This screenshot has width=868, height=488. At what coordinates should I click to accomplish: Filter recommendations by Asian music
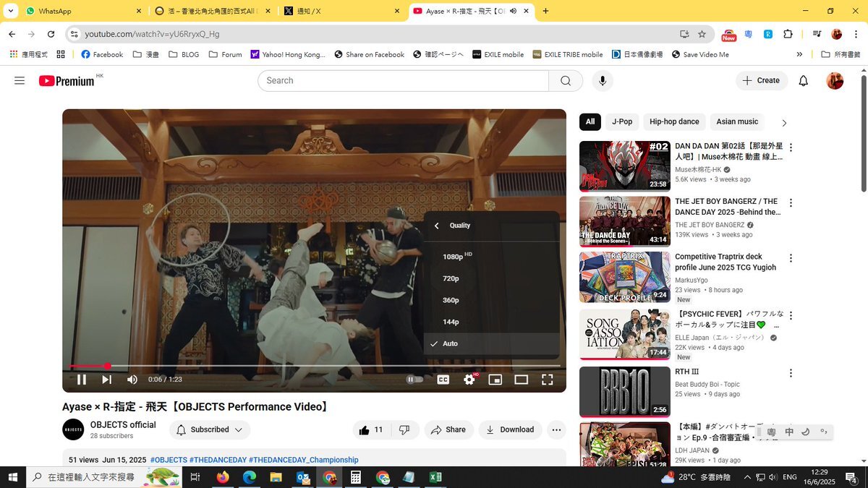(x=737, y=122)
